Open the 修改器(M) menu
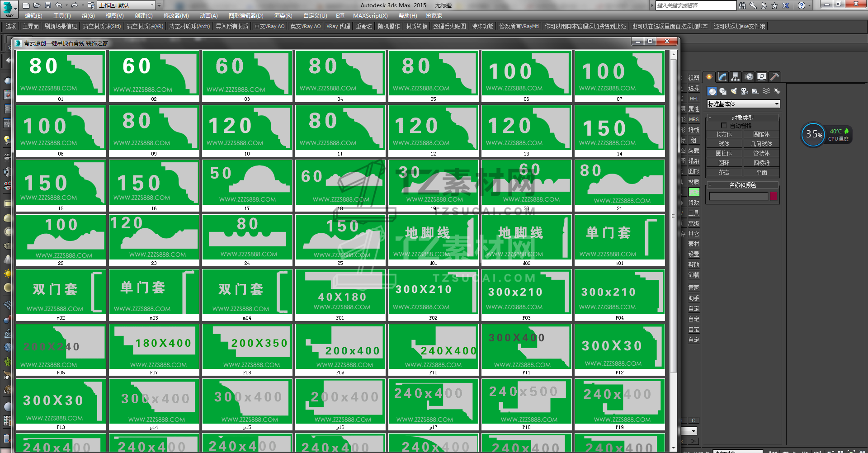 176,16
